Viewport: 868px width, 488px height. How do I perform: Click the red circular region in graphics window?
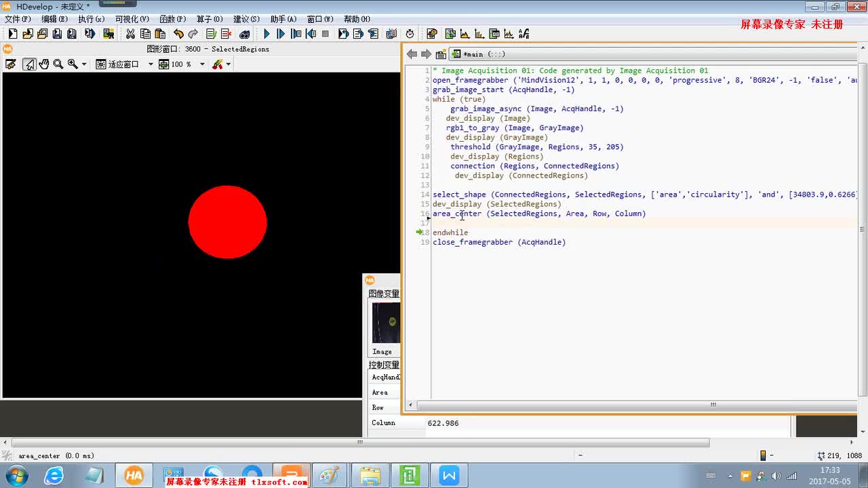click(227, 222)
